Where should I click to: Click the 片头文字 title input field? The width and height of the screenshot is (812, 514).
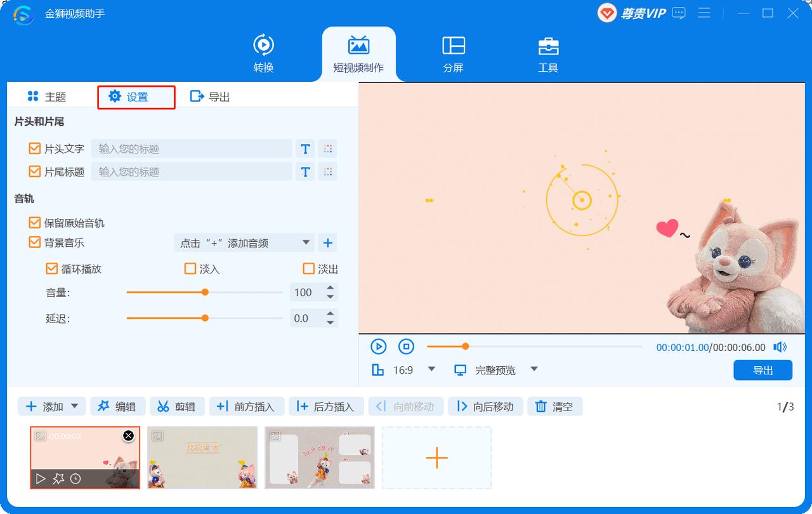coord(192,148)
